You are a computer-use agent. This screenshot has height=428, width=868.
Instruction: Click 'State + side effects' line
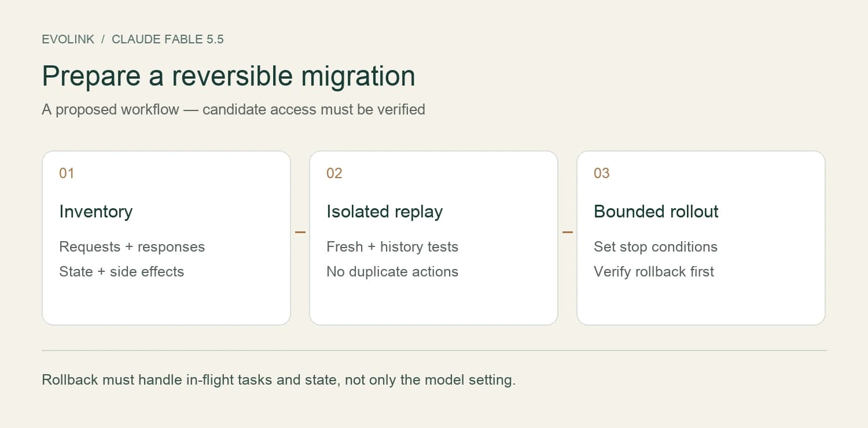coord(122,272)
